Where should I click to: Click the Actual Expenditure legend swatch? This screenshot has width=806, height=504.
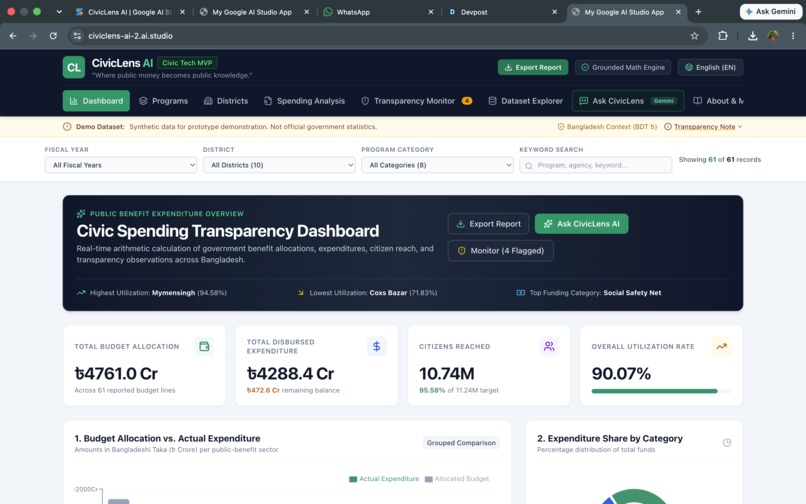[x=353, y=479]
